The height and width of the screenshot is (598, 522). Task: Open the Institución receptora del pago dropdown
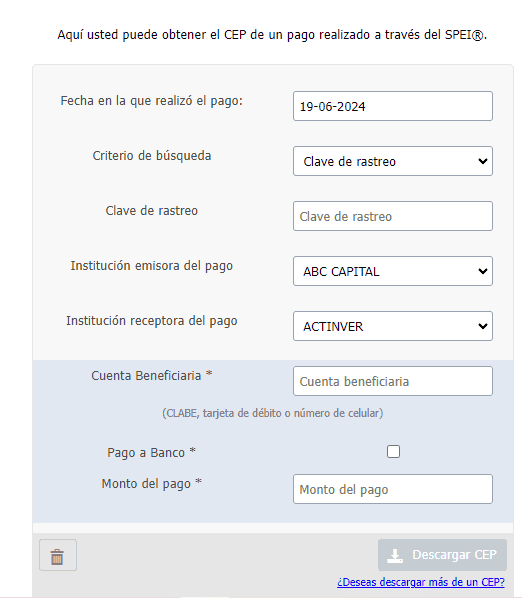click(393, 326)
